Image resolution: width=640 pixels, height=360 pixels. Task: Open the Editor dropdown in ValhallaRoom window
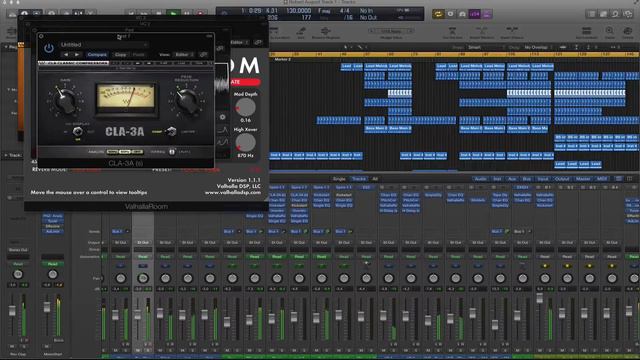pyautogui.click(x=240, y=42)
